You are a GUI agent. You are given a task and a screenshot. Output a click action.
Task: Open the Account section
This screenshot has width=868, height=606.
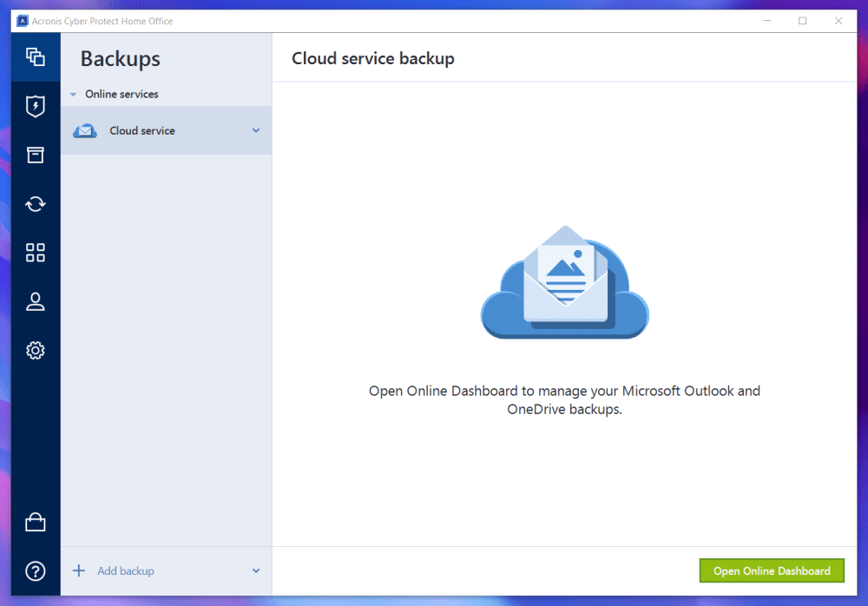(x=36, y=301)
